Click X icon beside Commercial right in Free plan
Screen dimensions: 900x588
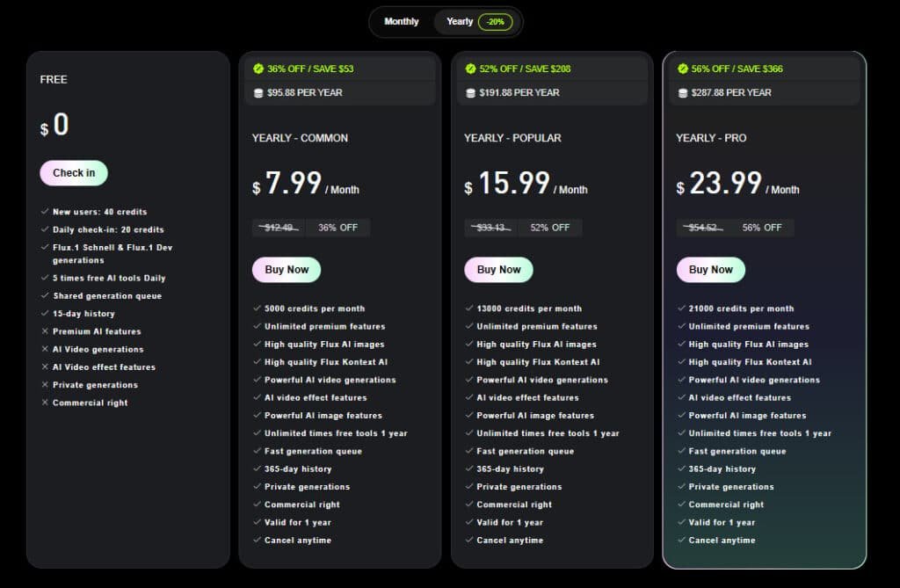45,403
